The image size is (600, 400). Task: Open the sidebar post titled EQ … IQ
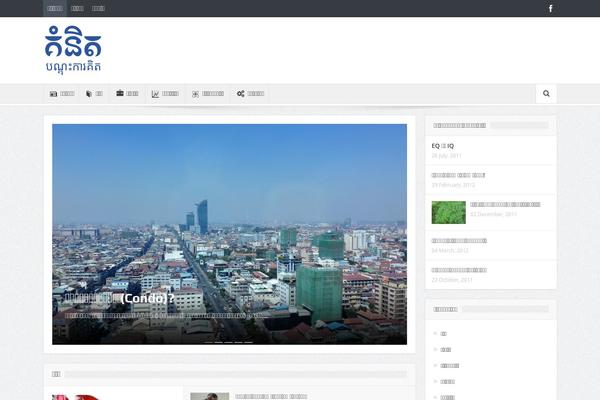click(443, 146)
